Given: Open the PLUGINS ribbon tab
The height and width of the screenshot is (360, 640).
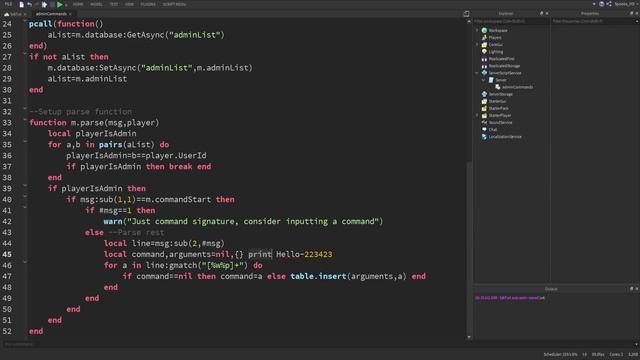Looking at the screenshot, I should tap(148, 4).
